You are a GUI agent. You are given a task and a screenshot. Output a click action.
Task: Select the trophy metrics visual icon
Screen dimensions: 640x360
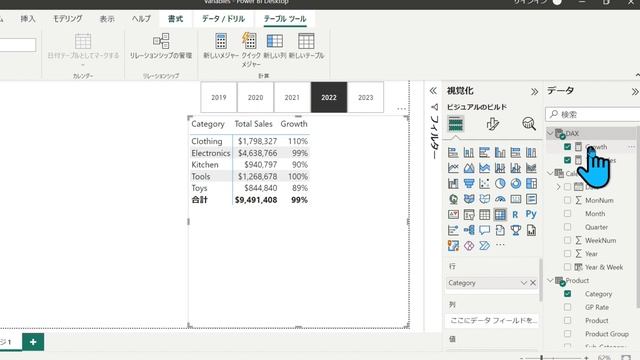pos(516,230)
